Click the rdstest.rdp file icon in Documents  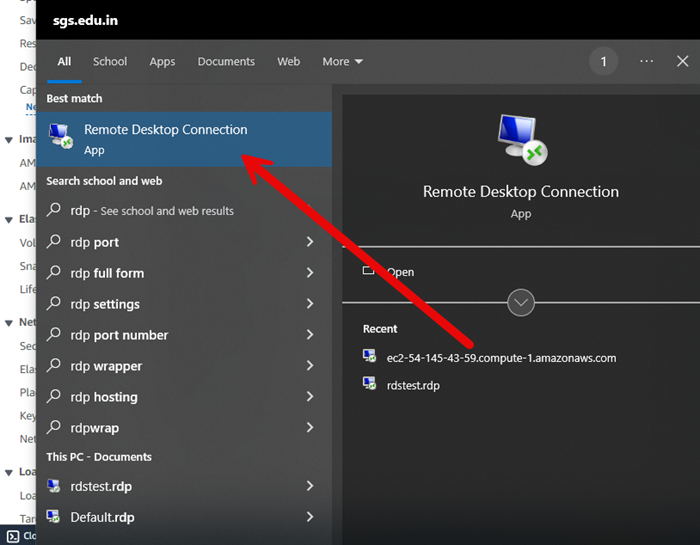tap(54, 486)
